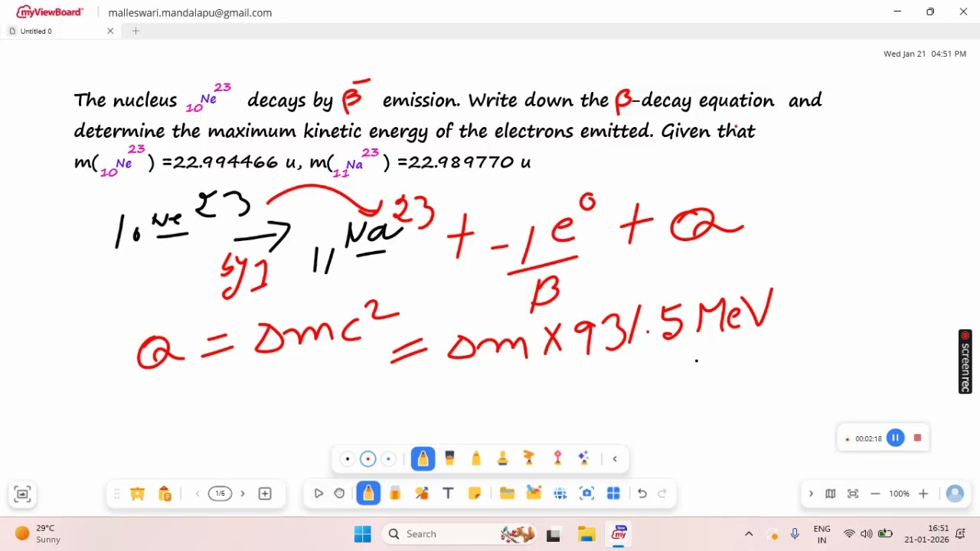
Task: Open the Windows Start menu
Action: click(363, 534)
